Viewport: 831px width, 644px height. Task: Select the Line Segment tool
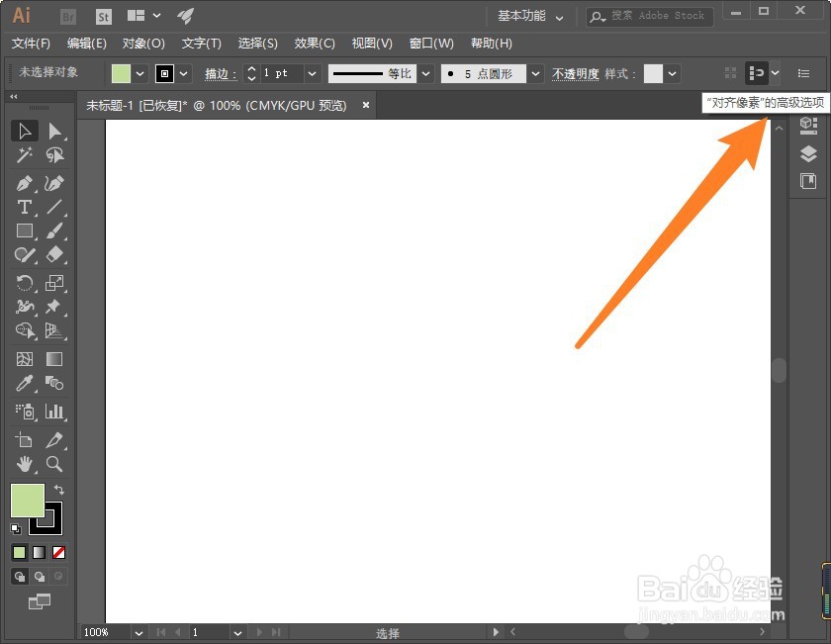[54, 207]
